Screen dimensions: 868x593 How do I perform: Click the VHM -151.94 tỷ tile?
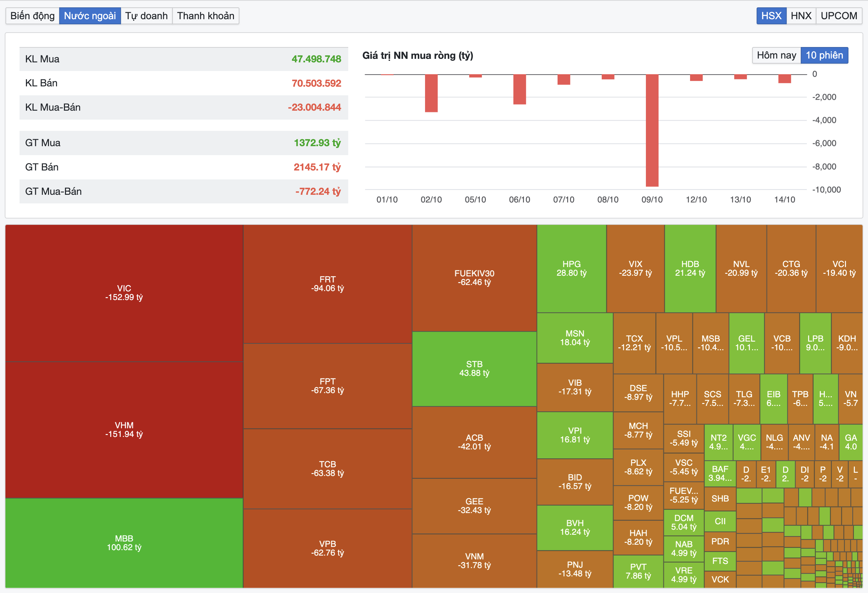(x=124, y=430)
